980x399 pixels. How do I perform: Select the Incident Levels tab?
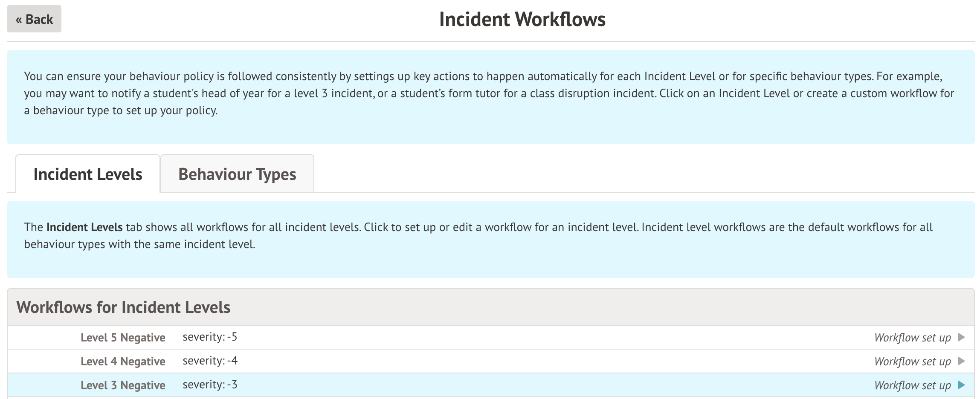click(x=88, y=174)
